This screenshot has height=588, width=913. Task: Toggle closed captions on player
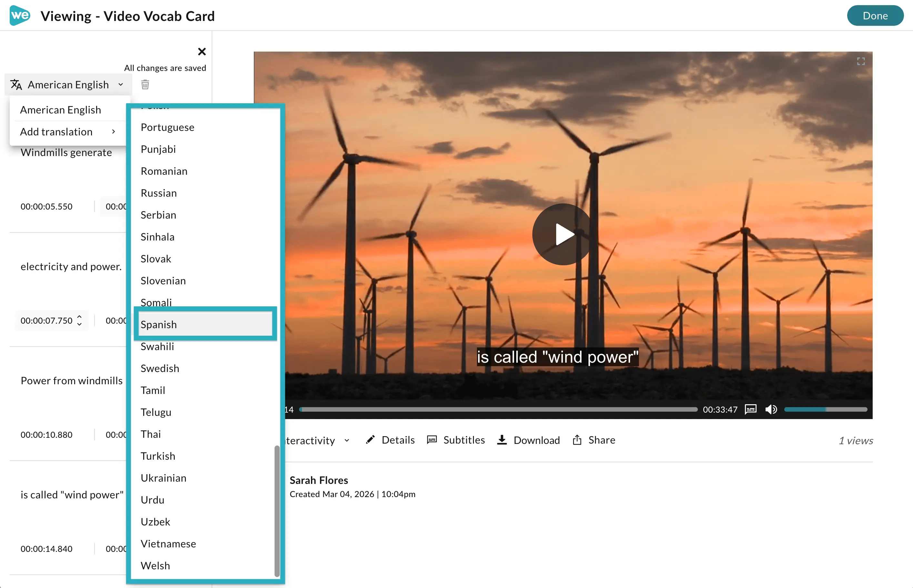[x=751, y=409]
